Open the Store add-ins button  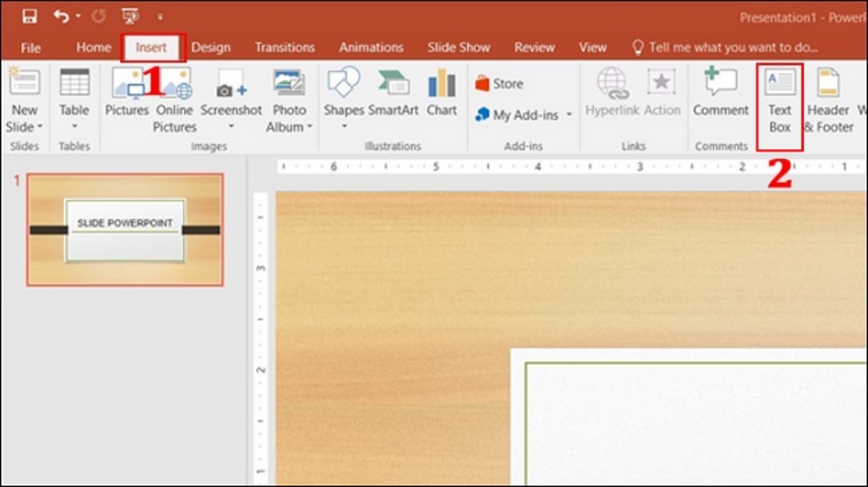499,84
